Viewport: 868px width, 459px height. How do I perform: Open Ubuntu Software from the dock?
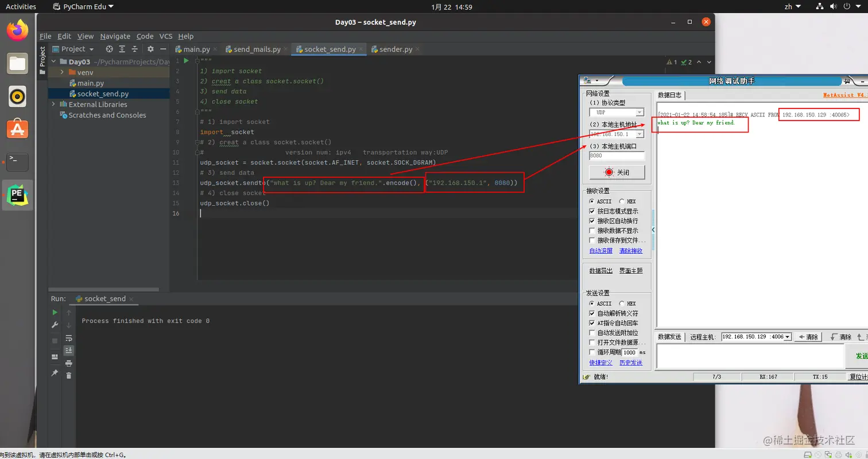[x=17, y=129]
